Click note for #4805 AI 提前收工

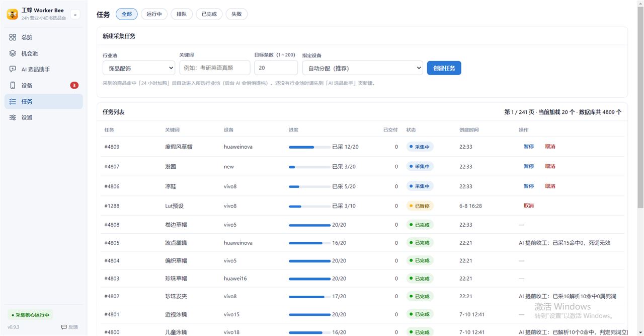pyautogui.click(x=565, y=243)
